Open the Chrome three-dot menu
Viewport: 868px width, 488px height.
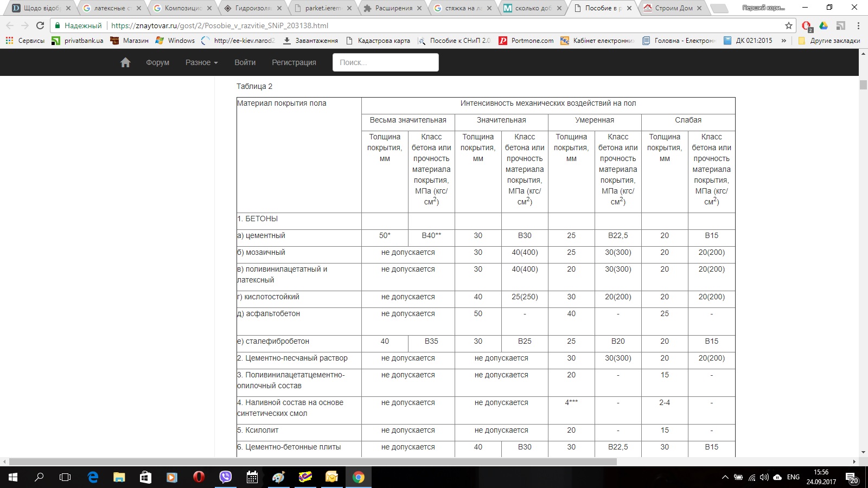coord(858,25)
